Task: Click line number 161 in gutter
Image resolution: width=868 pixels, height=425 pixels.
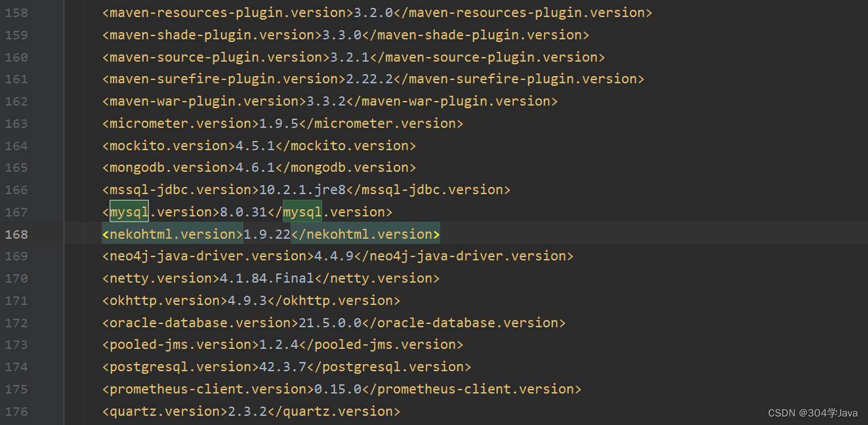Action: click(16, 79)
